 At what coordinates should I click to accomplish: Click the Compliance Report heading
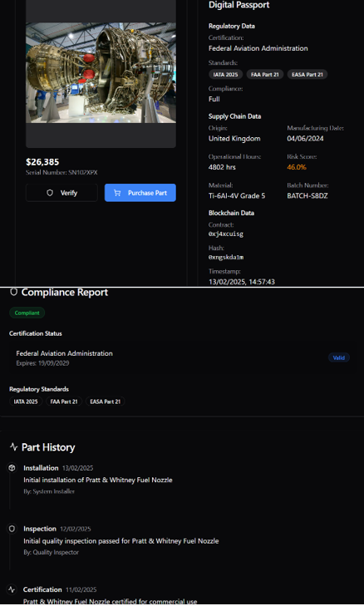coord(65,292)
